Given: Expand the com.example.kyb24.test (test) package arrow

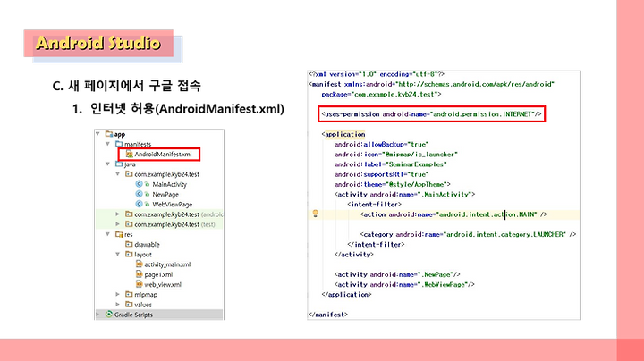Looking at the screenshot, I should (x=117, y=224).
